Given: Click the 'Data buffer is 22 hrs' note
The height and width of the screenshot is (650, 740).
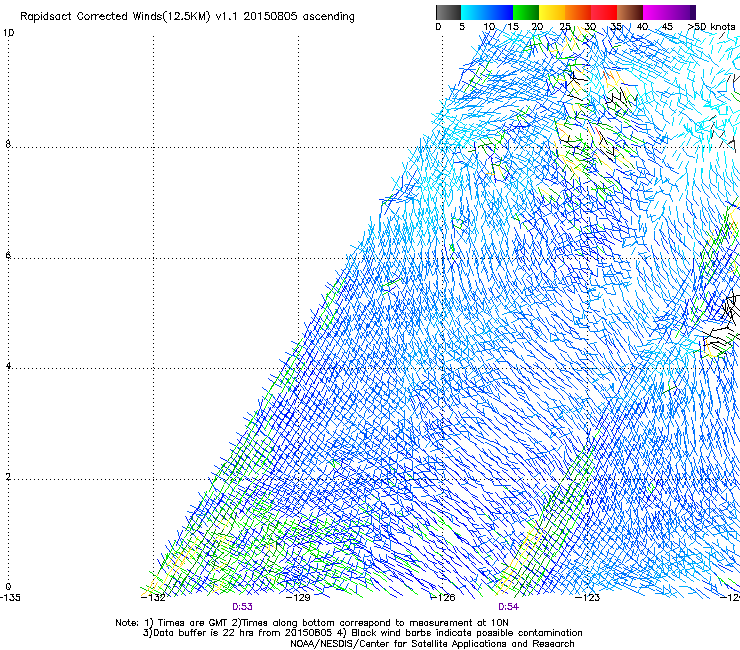Looking at the screenshot, I should click(x=205, y=633).
